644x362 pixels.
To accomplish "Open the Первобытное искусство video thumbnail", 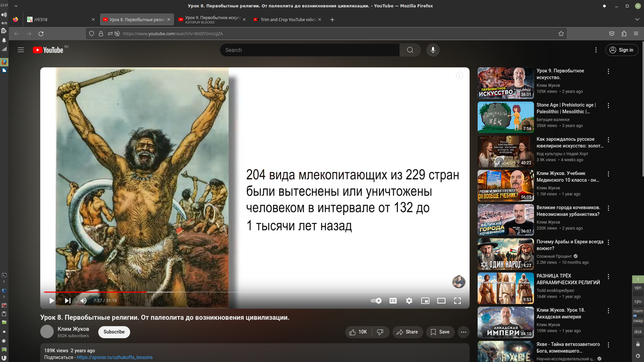I will 505,83.
